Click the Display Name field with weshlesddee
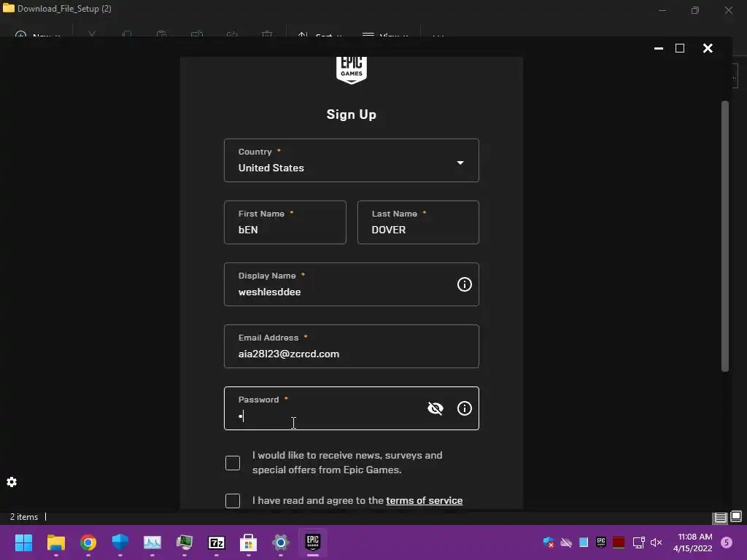Screen dimensions: 747x560 point(351,284)
